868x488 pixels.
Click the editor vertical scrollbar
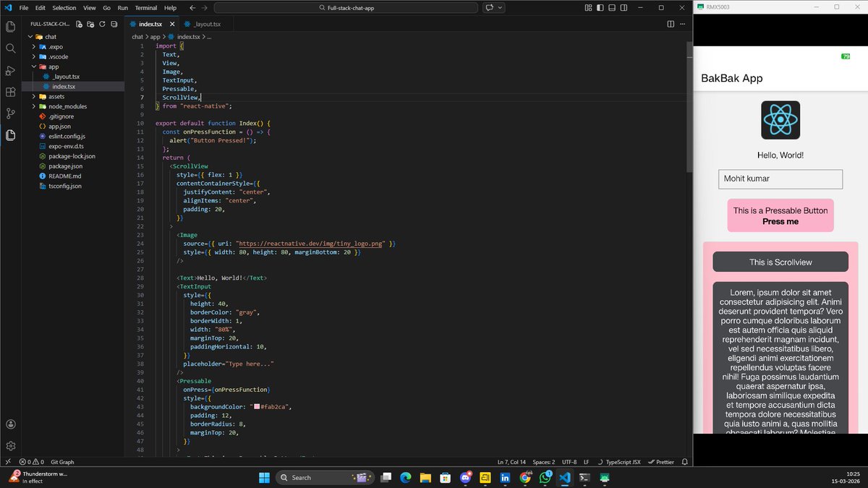[x=689, y=108]
